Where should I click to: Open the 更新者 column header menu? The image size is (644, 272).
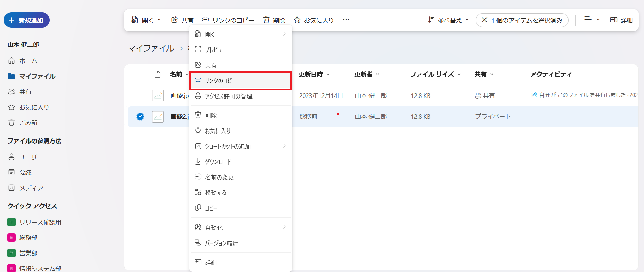point(366,74)
